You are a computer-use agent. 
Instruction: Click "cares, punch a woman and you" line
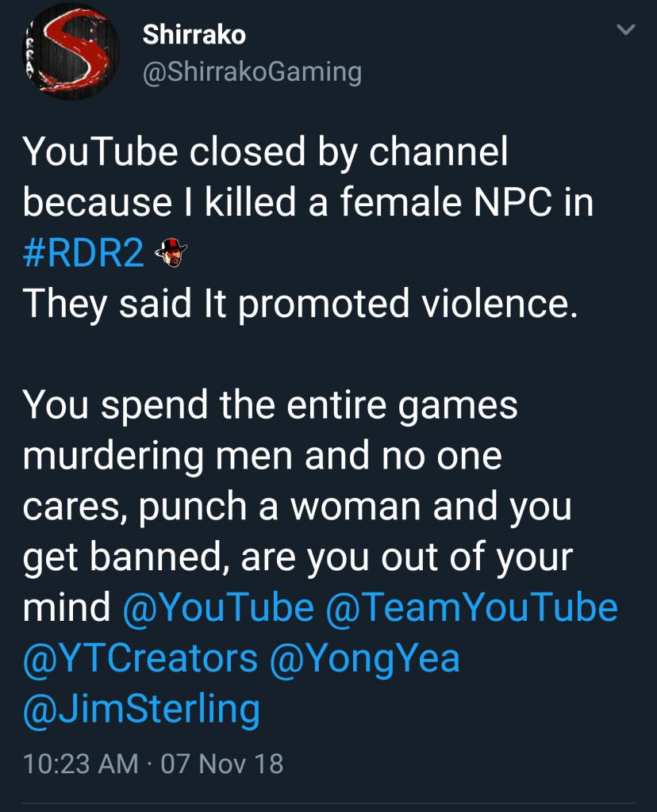click(297, 507)
